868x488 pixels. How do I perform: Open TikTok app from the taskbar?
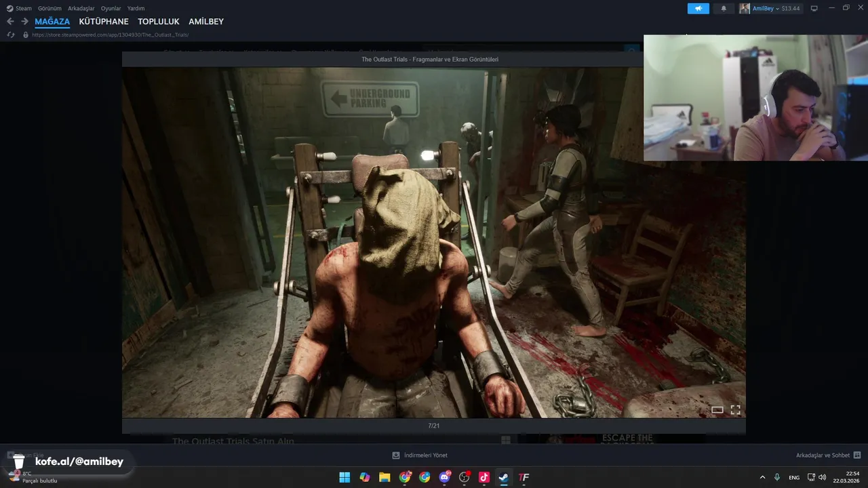[x=484, y=477]
